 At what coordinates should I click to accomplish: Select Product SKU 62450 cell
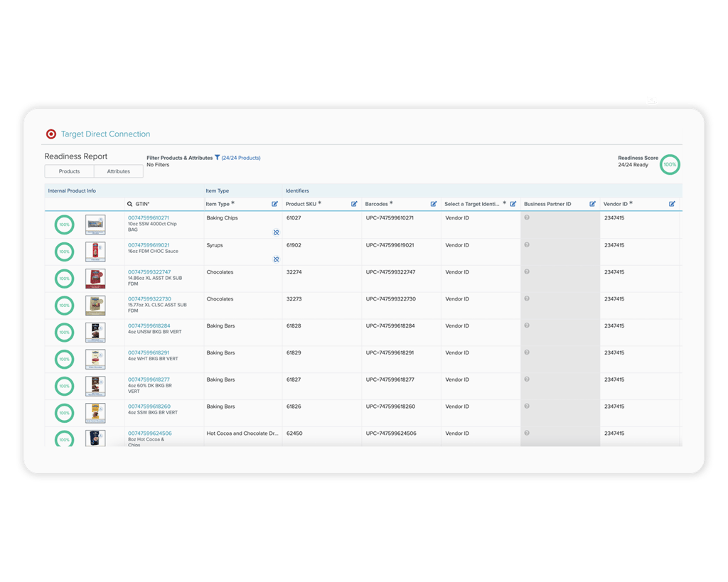click(322, 437)
